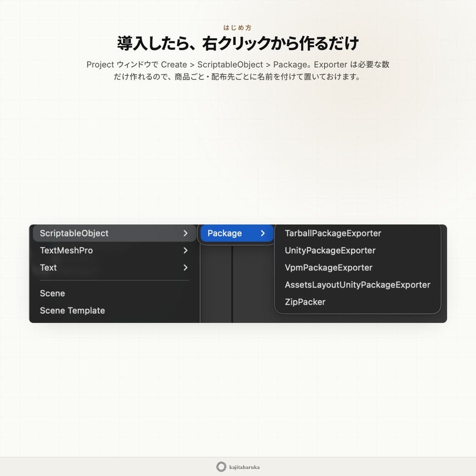Select the highlighted Package submenu item
The width and height of the screenshot is (476, 476).
[x=237, y=233]
